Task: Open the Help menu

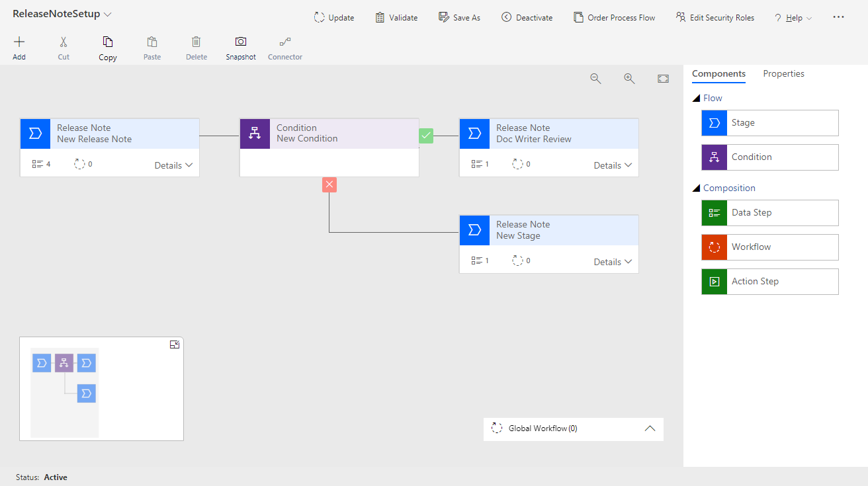Action: tap(793, 18)
